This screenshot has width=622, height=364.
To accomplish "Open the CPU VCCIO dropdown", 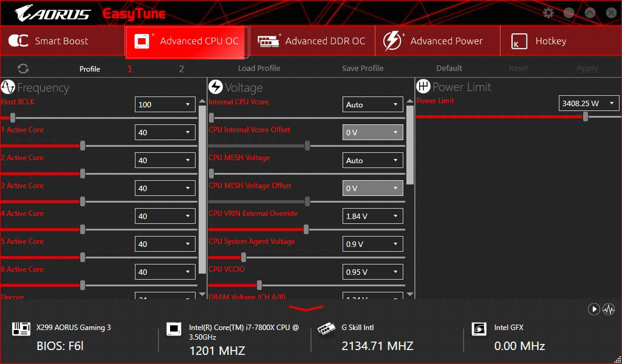I will click(372, 272).
